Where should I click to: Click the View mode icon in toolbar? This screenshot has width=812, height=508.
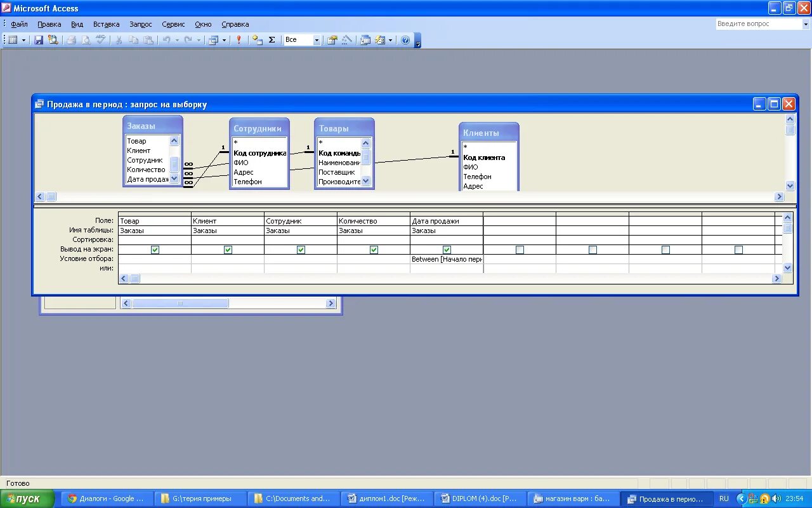[12, 40]
